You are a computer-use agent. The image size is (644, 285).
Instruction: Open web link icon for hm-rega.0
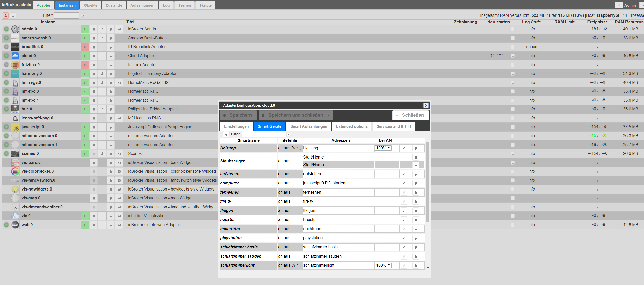point(119,83)
